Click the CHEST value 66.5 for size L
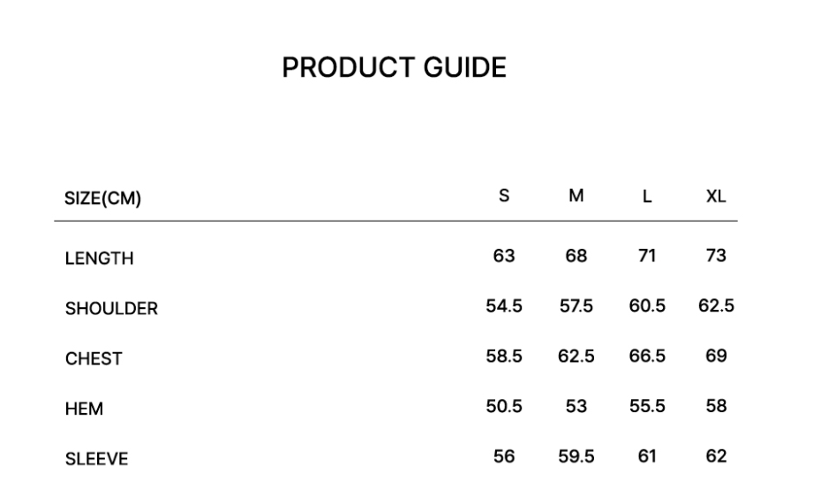Screen dimensions: 813x504 click(647, 356)
